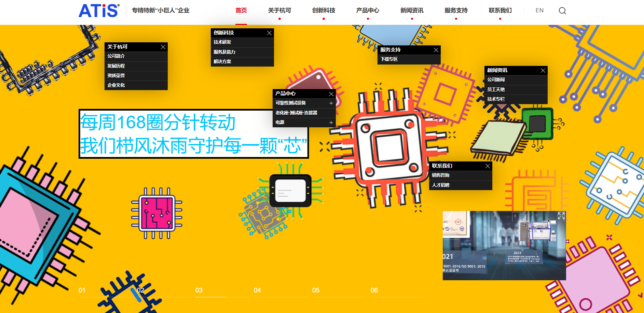Close the 服务支持 popup panel
The image size is (644, 313).
[436, 50]
